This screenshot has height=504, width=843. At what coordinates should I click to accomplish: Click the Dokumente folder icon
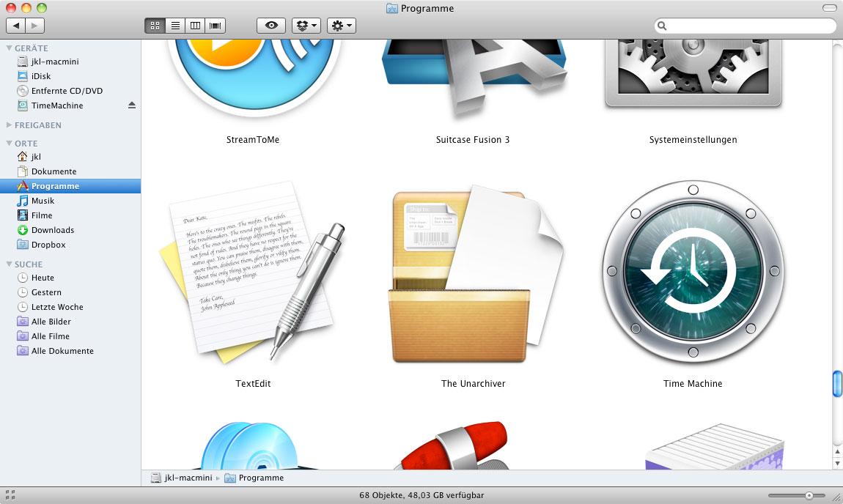tap(22, 171)
